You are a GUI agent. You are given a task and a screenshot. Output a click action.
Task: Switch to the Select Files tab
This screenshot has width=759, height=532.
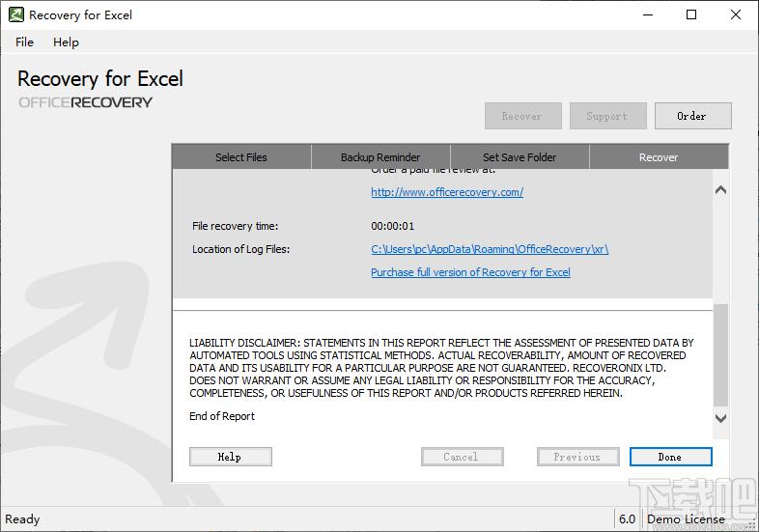click(241, 156)
